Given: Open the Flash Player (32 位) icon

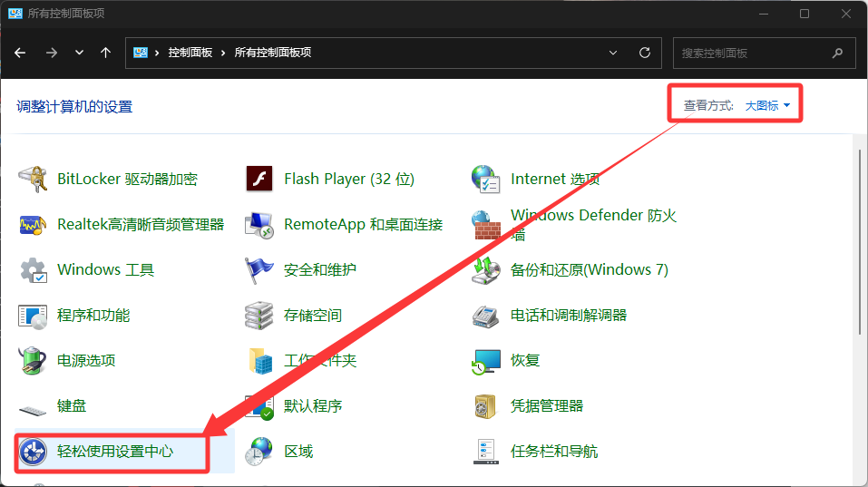Looking at the screenshot, I should (259, 180).
